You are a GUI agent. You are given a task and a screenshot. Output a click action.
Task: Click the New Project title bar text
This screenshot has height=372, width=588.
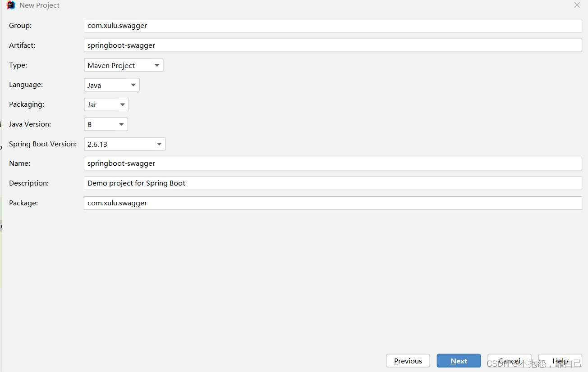pos(39,5)
